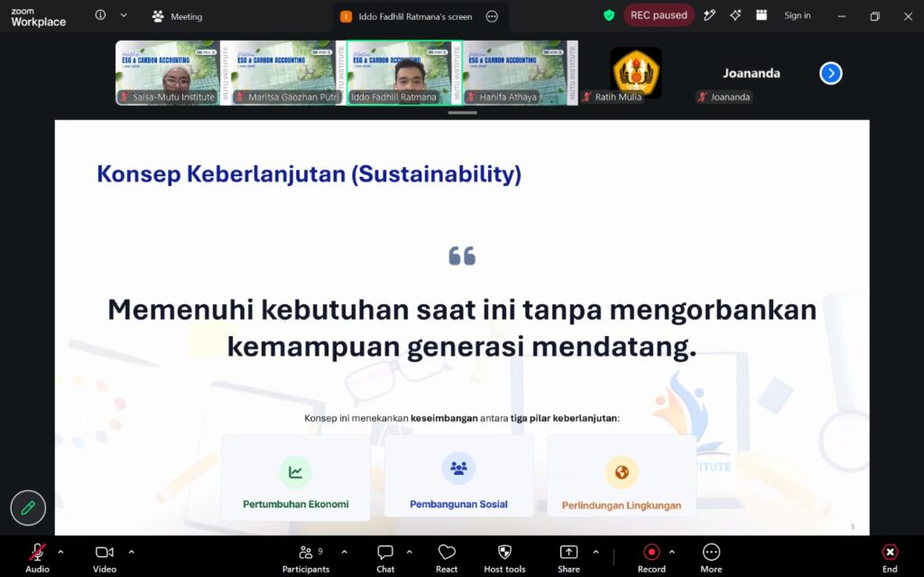Viewport: 924px width, 577px height.
Task: Click the meeting info icon
Action: (x=101, y=15)
